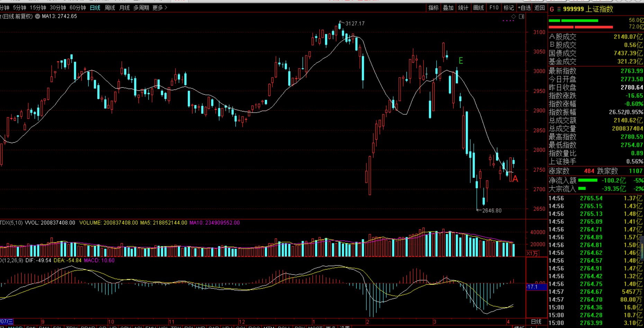Click the 日线 label at bottom right
This screenshot has height=328, width=644.
(x=536, y=322)
